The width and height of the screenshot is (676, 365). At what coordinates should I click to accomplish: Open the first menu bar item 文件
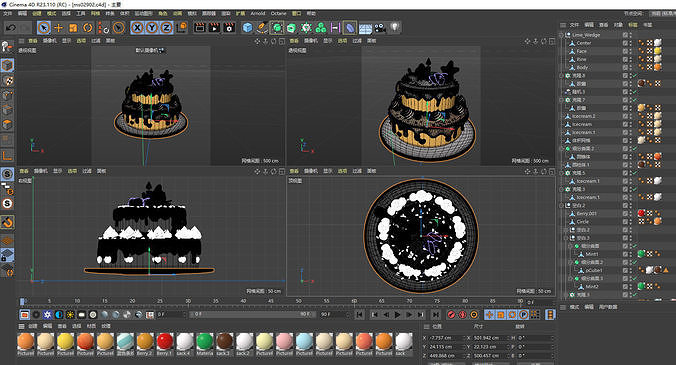click(7, 13)
